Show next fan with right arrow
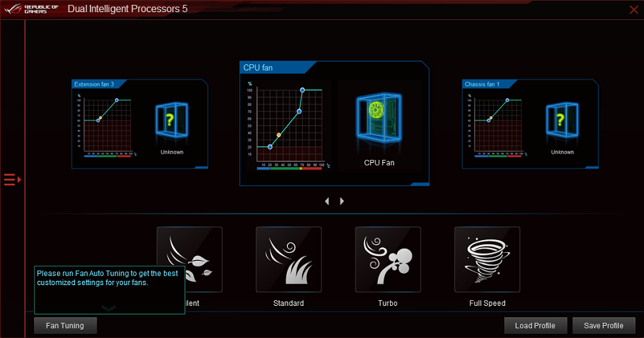Viewport: 644px width, 338px height. tap(342, 201)
